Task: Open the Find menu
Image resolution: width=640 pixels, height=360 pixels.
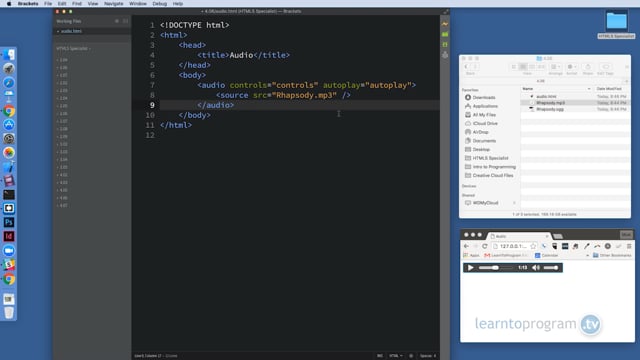Action: pos(77,4)
